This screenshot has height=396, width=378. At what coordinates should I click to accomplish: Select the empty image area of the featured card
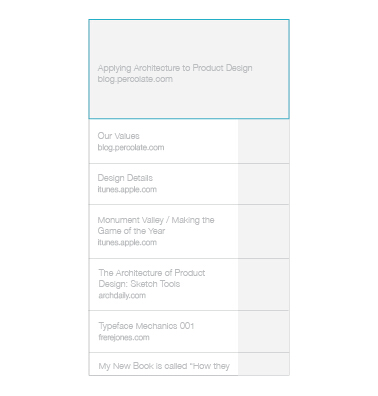coord(189,69)
